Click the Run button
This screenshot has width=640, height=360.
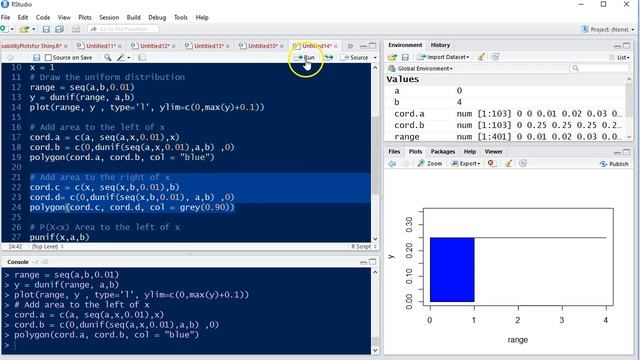pos(304,58)
